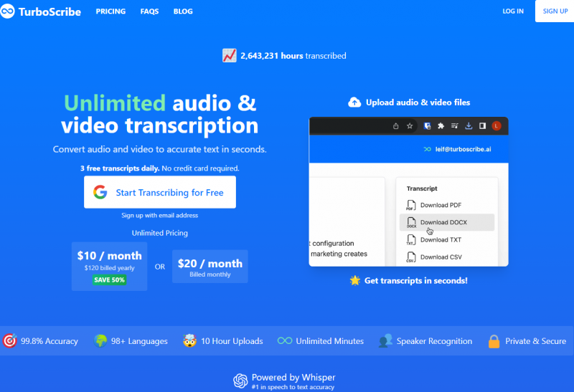Click the cloud upload icon
The width and height of the screenshot is (574, 392).
click(354, 102)
